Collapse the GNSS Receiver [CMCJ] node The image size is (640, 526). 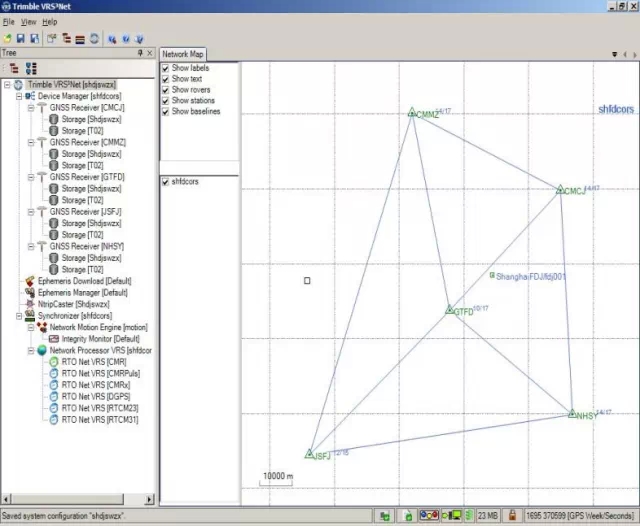click(x=31, y=108)
